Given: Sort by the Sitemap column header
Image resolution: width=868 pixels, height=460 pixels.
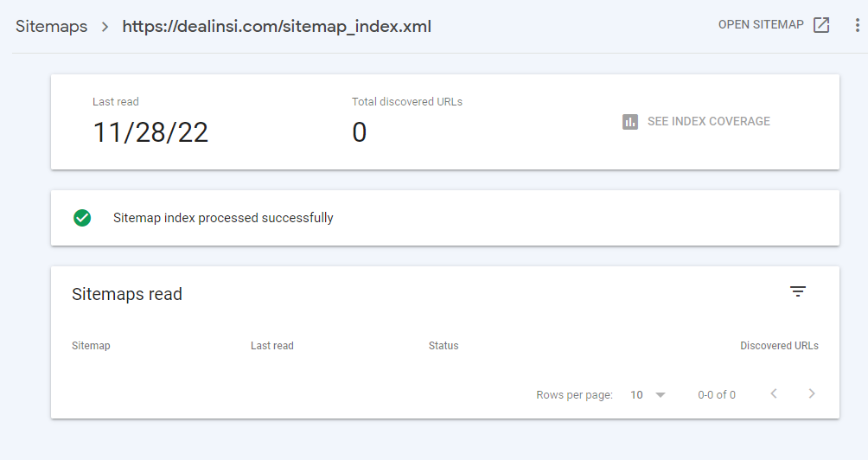Looking at the screenshot, I should pos(91,345).
